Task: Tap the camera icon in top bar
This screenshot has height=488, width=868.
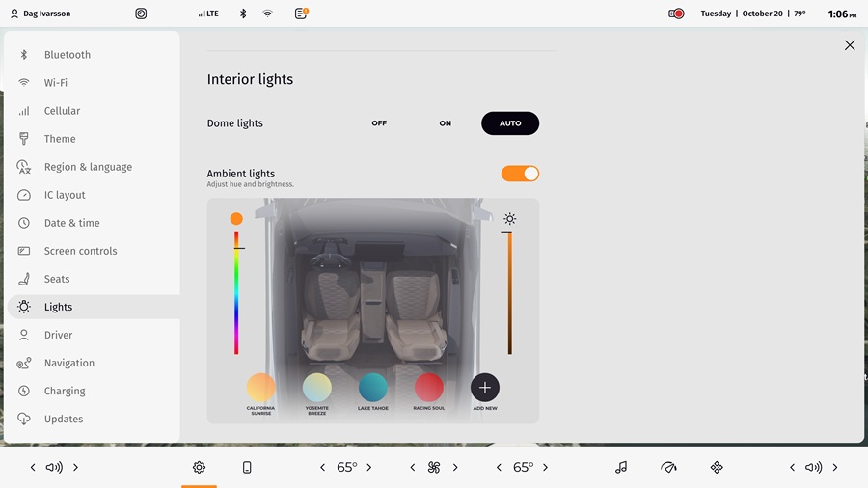Action: (141, 14)
